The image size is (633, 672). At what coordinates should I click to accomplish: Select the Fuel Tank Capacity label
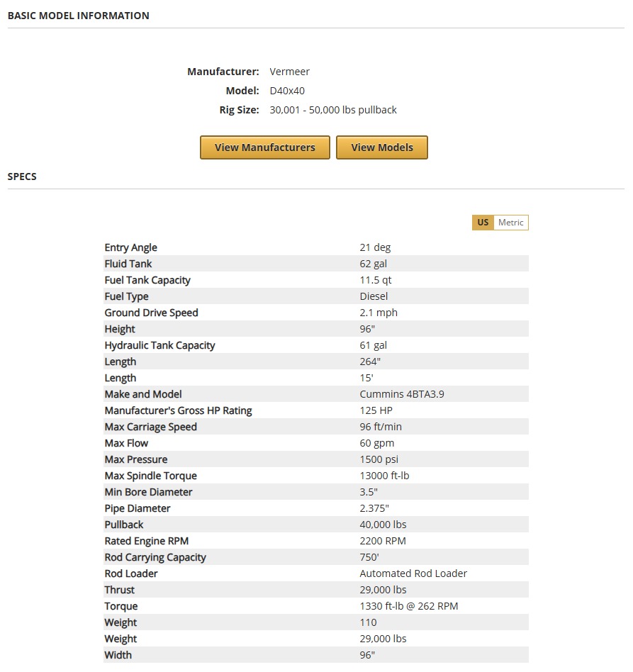click(147, 280)
